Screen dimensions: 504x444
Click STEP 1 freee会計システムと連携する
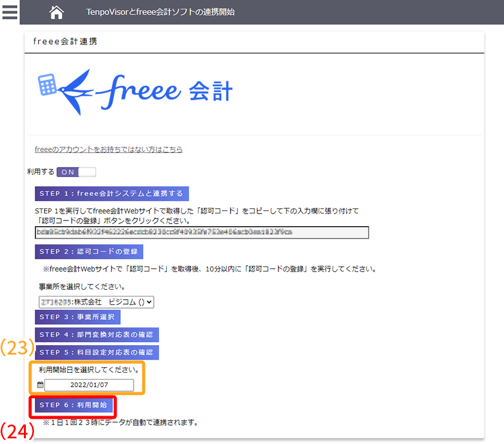pyautogui.click(x=112, y=193)
